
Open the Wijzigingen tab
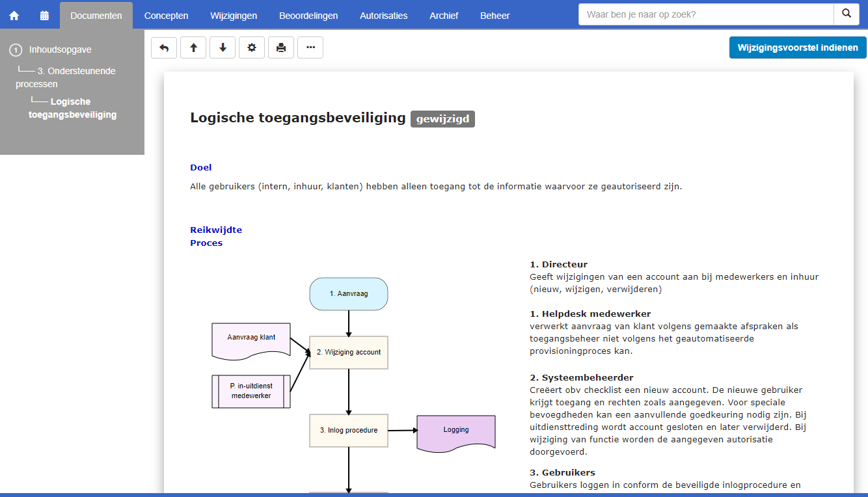click(234, 16)
